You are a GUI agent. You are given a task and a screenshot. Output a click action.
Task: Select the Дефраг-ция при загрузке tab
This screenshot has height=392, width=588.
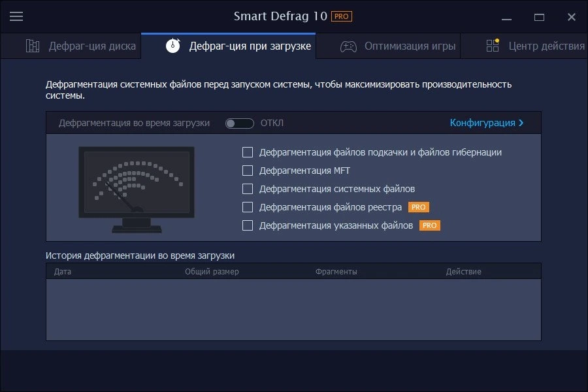[x=229, y=46]
